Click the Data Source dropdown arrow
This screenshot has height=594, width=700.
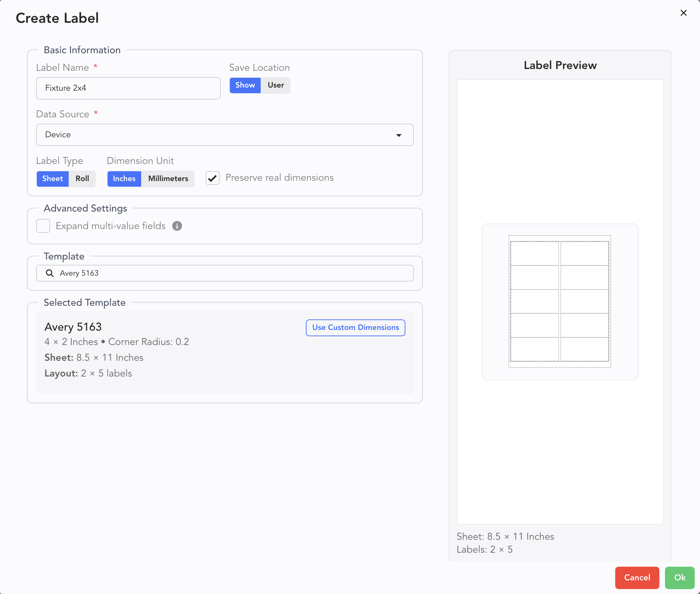tap(399, 135)
